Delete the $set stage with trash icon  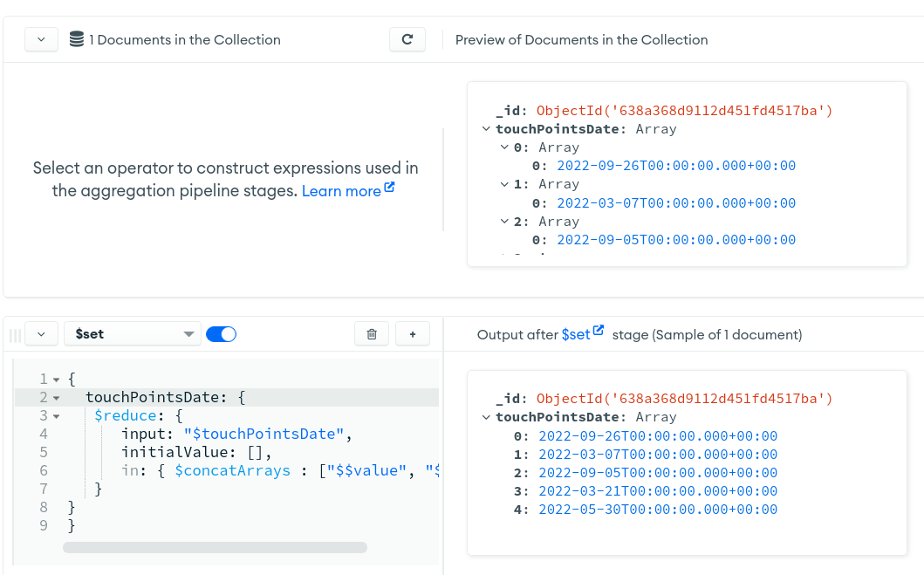(x=372, y=334)
